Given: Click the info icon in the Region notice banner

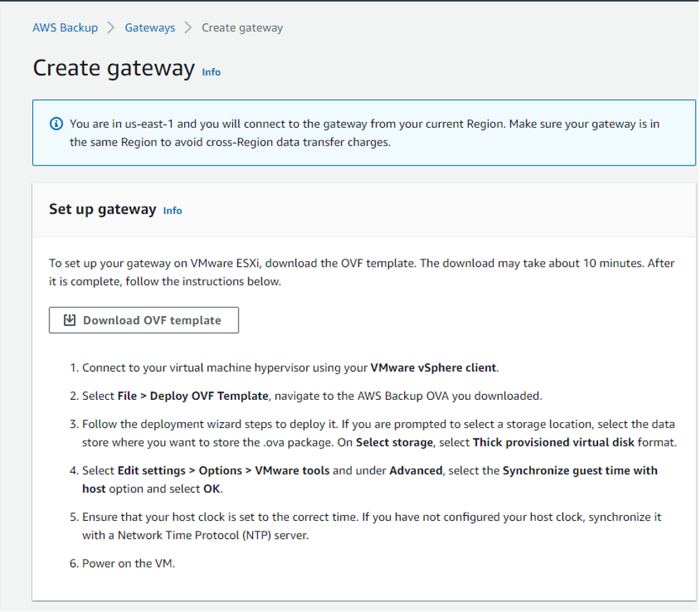Looking at the screenshot, I should (x=56, y=123).
